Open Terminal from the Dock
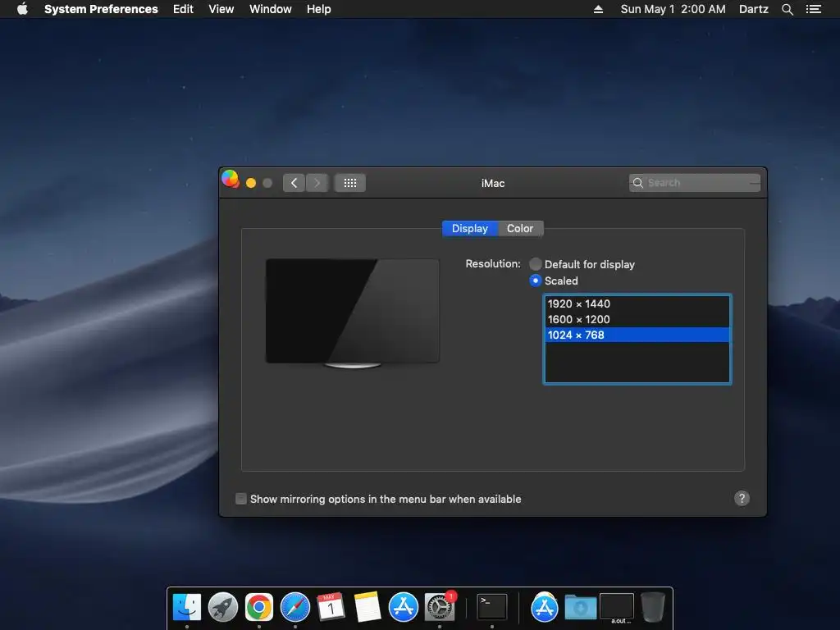Viewport: 840px width, 630px height. tap(492, 608)
